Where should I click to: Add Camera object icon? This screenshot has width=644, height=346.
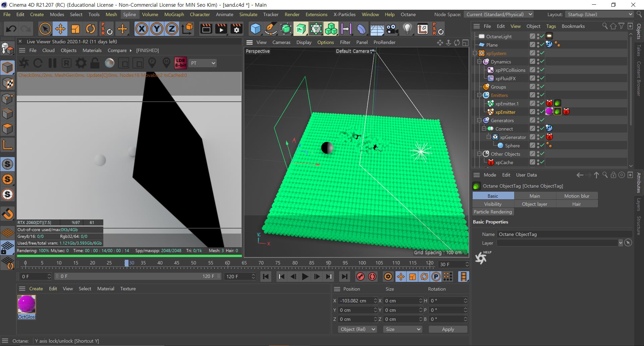[x=392, y=29]
